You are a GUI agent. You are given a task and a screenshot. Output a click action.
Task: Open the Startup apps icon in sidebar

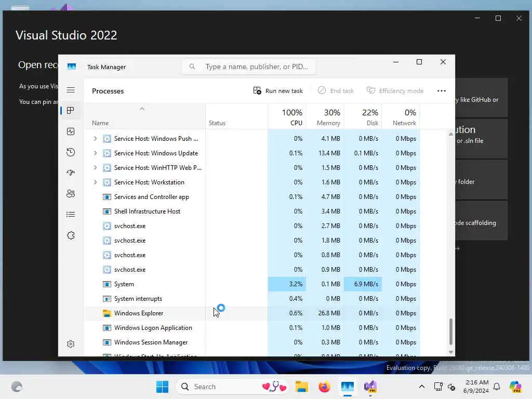(71, 172)
